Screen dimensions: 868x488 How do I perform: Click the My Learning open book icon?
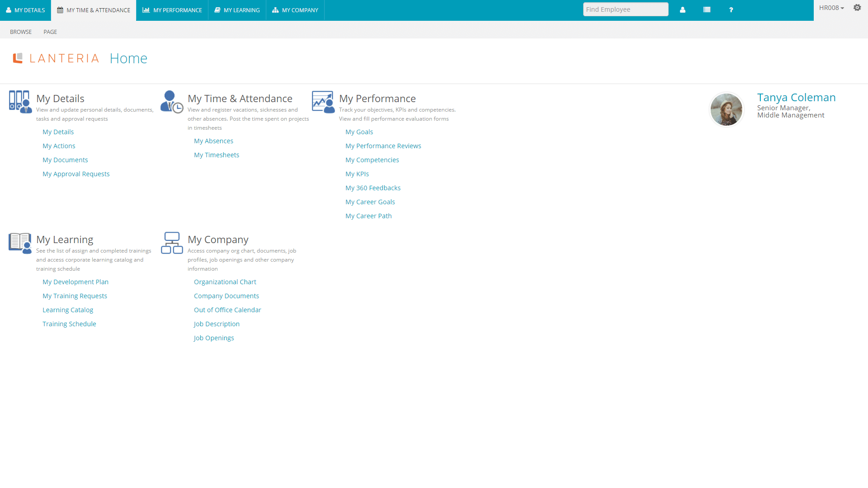(20, 243)
